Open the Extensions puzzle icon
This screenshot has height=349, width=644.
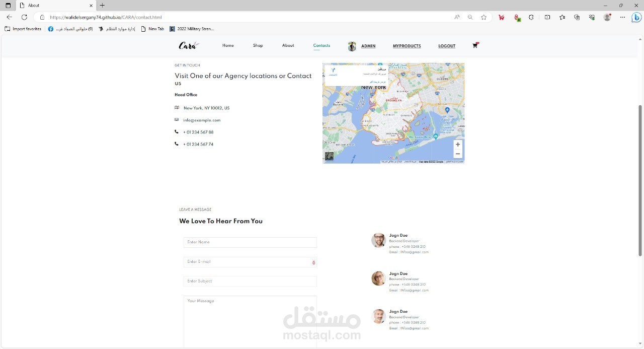click(531, 17)
